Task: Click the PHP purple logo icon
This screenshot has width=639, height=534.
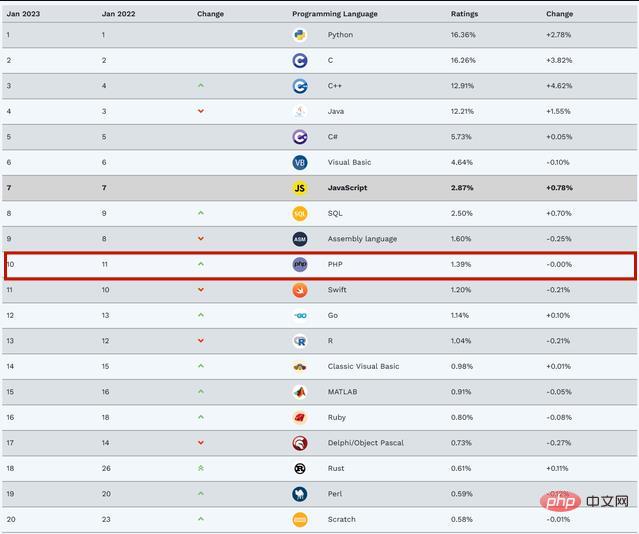Action: [300, 265]
